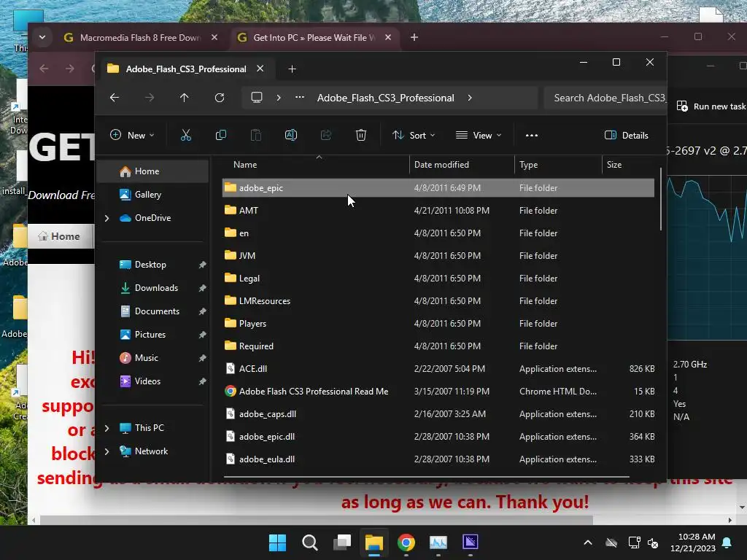Click the Search Adobe_Flash_CS3 field
Screen dimensions: 747x560
click(x=605, y=98)
